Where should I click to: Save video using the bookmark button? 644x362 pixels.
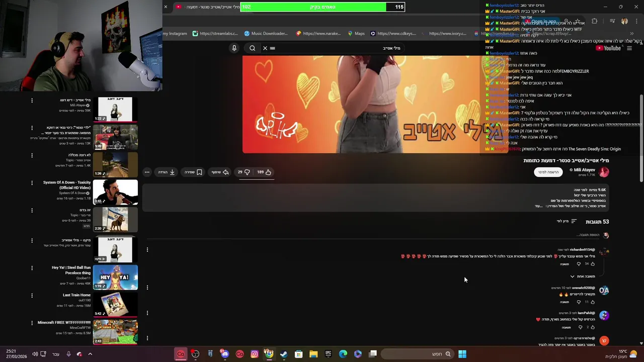[x=194, y=172]
